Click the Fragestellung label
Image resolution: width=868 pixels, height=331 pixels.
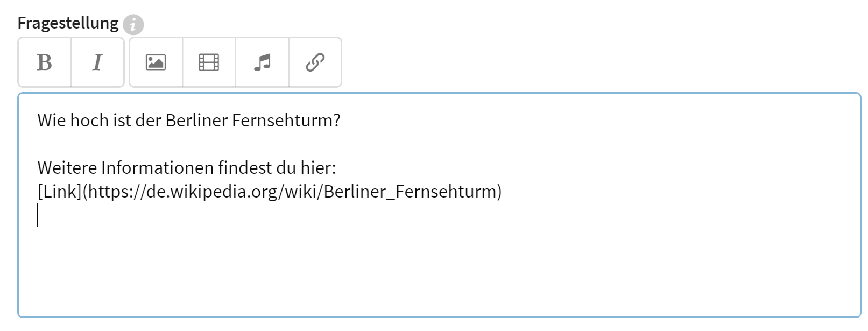pyautogui.click(x=68, y=23)
